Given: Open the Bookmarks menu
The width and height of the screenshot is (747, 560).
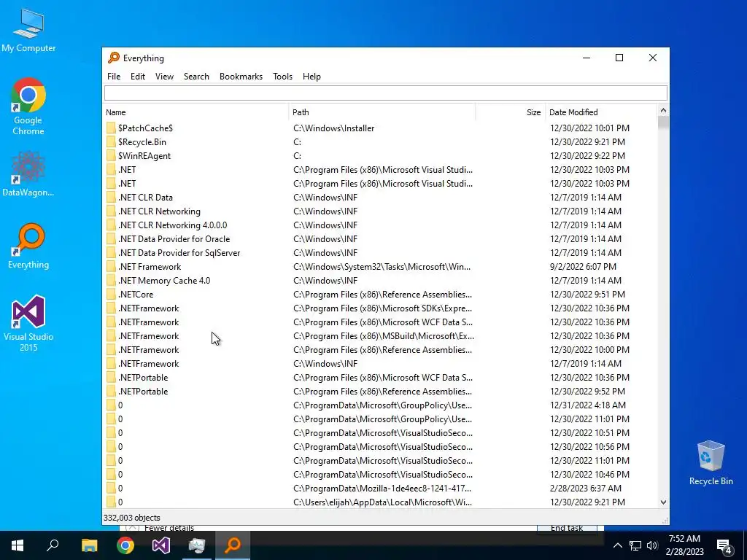Looking at the screenshot, I should 241,76.
